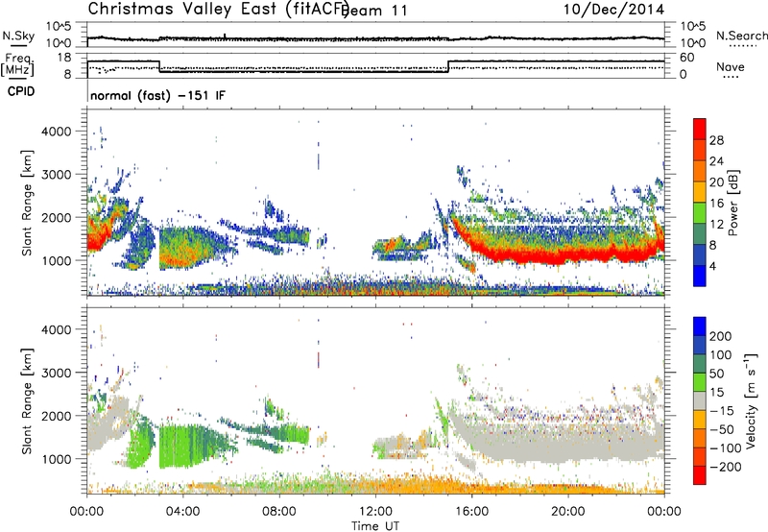768x532 pixels.
Task: Click the 'CPID' label
Action: tap(21, 91)
